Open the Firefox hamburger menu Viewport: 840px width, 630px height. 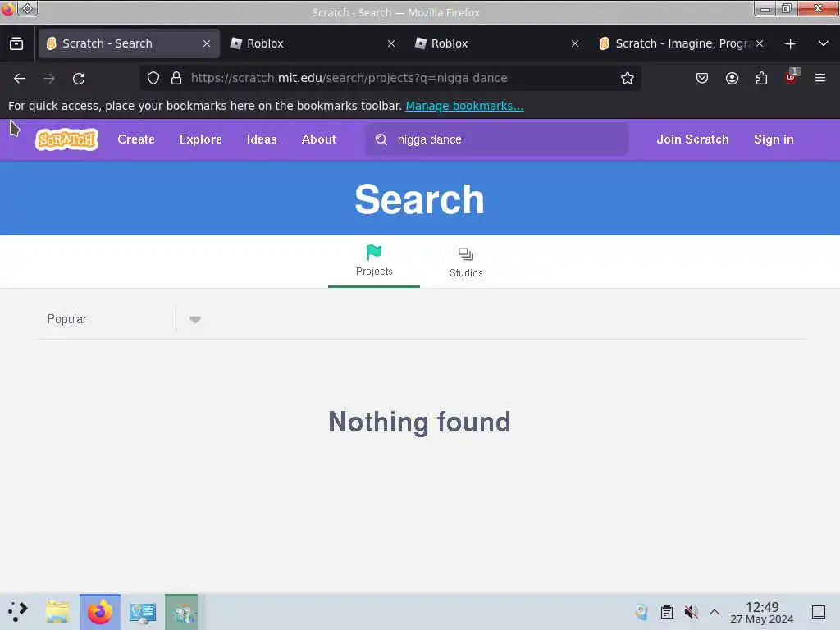[x=820, y=78]
